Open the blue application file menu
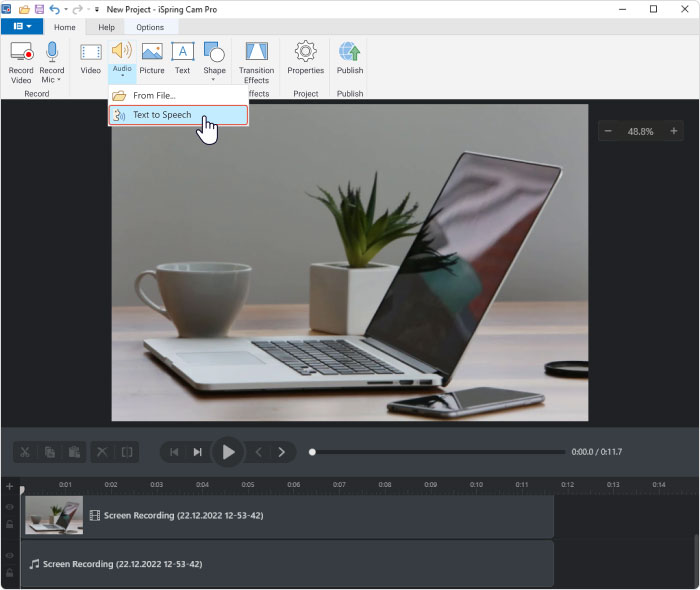The image size is (700, 590). (x=21, y=27)
